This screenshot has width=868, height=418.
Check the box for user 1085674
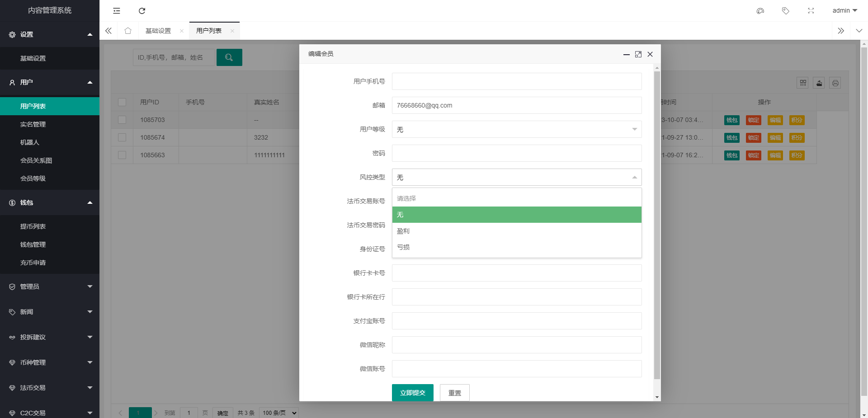click(122, 137)
